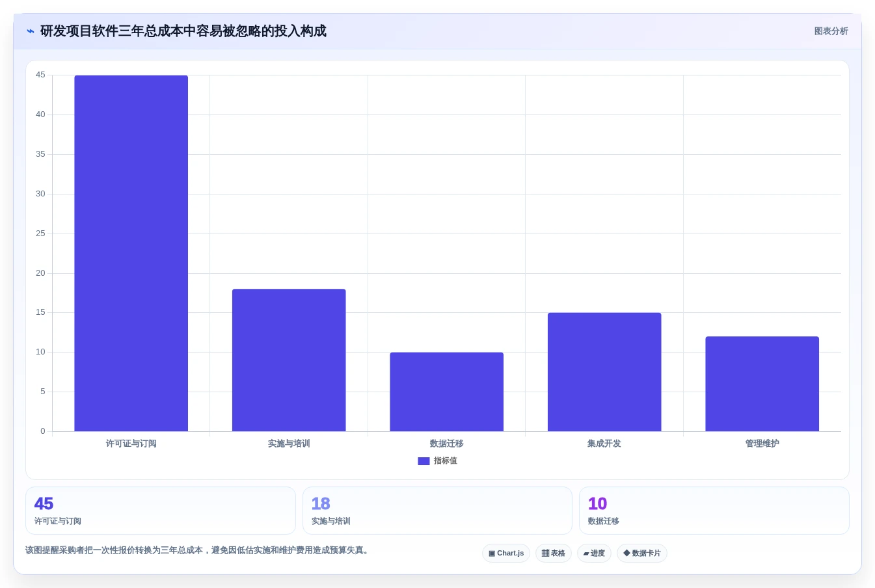Click the 集成开发 x-axis label

tap(604, 444)
